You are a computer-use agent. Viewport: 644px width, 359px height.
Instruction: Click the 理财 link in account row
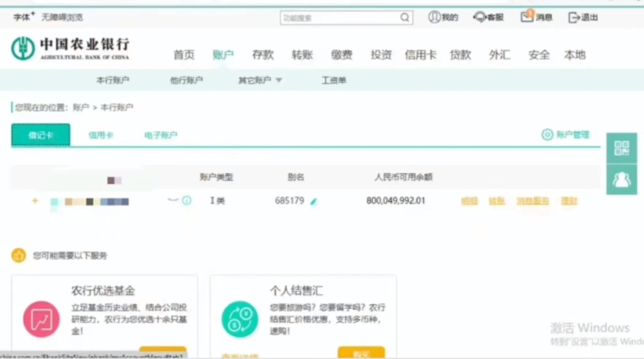click(x=569, y=201)
